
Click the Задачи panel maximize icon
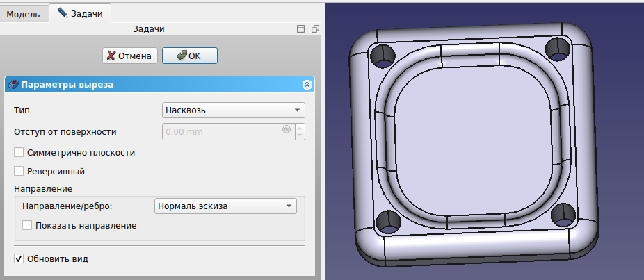coord(301,29)
